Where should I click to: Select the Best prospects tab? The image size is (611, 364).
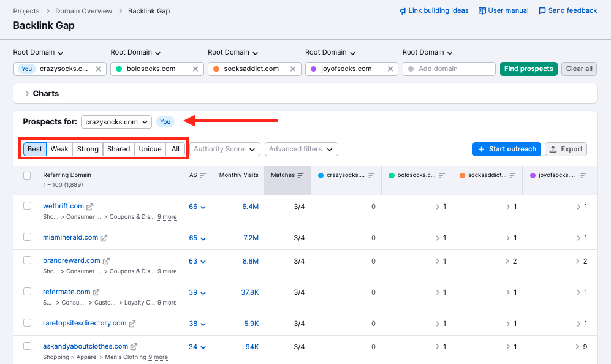35,150
